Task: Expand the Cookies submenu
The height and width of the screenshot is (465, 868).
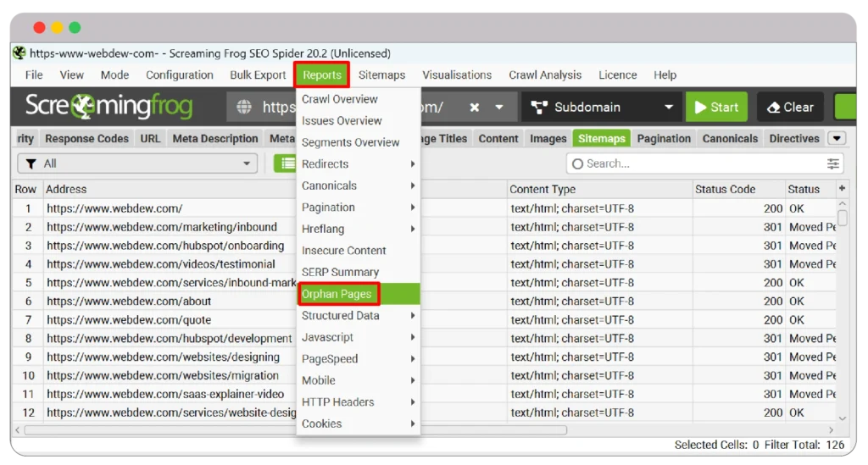Action: coord(359,423)
